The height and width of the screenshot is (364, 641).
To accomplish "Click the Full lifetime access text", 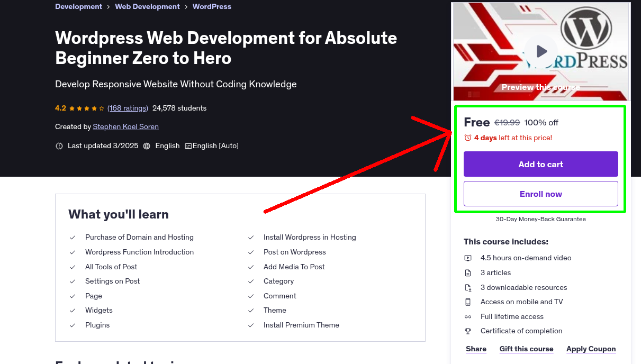I will pos(512,317).
